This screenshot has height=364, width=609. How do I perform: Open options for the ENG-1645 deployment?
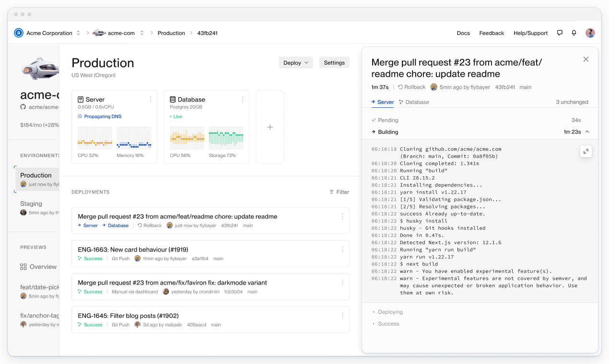point(342,316)
